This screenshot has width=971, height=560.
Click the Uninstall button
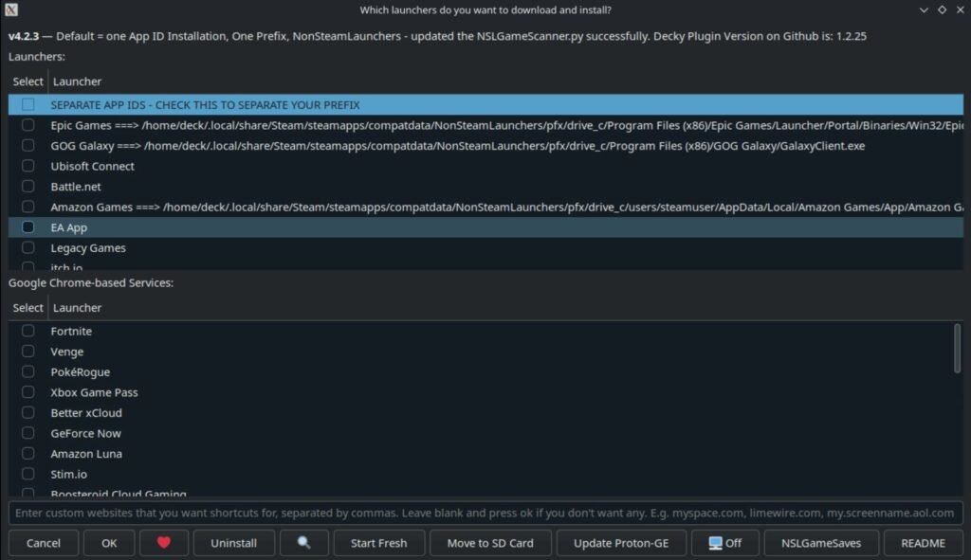233,543
